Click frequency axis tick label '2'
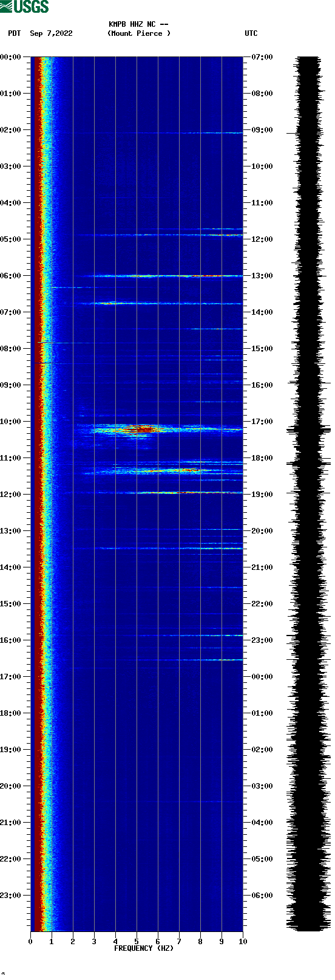This screenshot has width=335, height=980. [x=73, y=942]
